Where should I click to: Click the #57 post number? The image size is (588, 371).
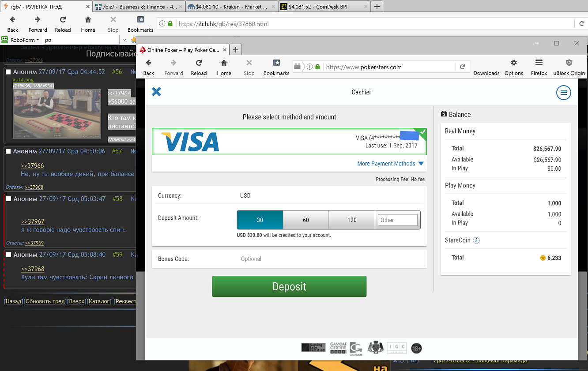[117, 151]
